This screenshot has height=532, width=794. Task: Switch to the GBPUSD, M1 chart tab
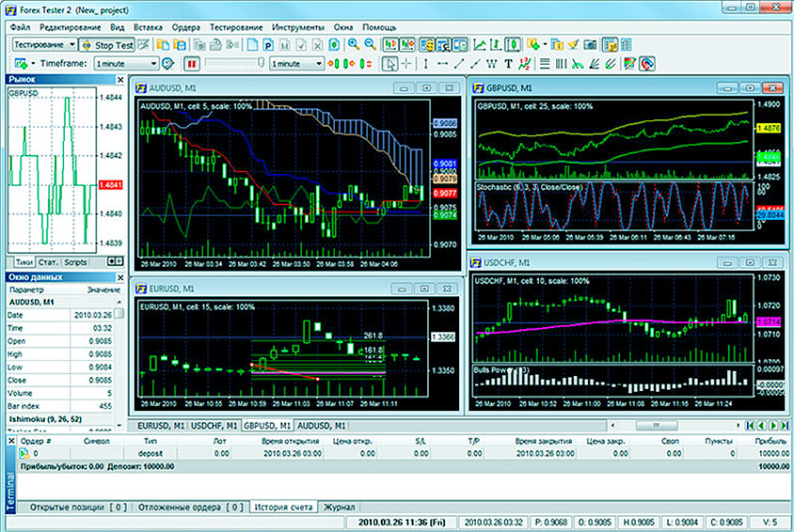click(x=267, y=426)
